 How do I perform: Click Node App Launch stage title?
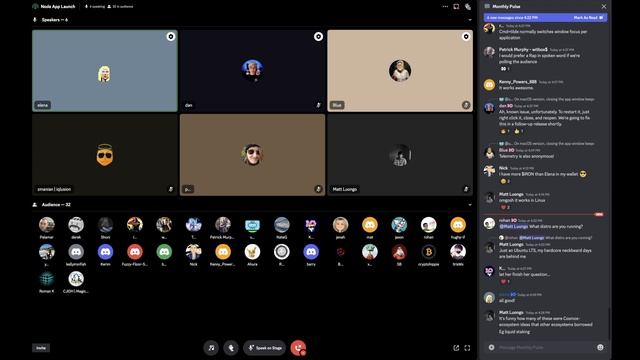coord(58,7)
